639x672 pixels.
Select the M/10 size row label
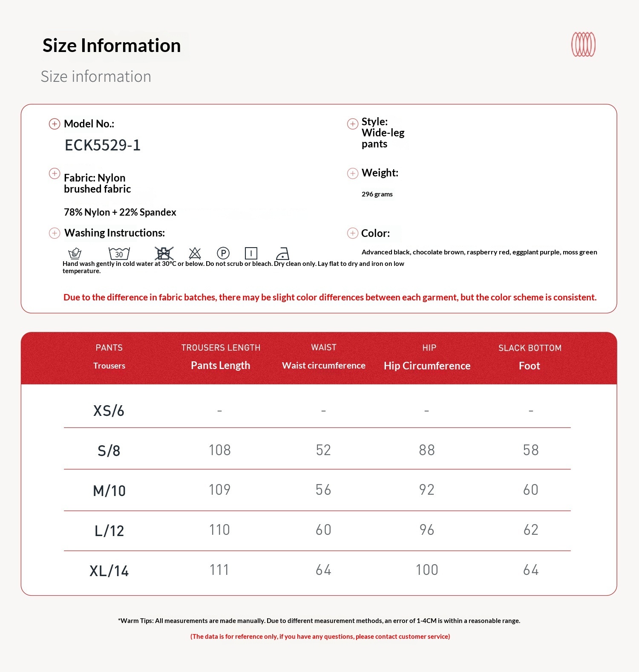click(109, 491)
